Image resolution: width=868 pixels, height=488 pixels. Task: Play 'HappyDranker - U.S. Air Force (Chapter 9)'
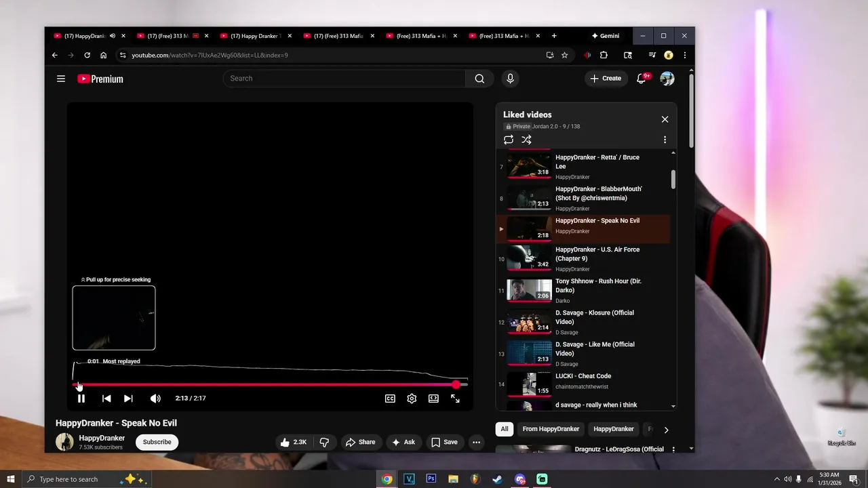tap(583, 258)
